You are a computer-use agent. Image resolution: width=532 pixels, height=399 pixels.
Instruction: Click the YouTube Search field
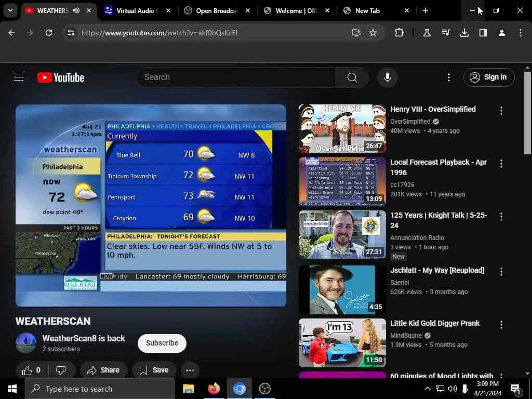pos(236,77)
